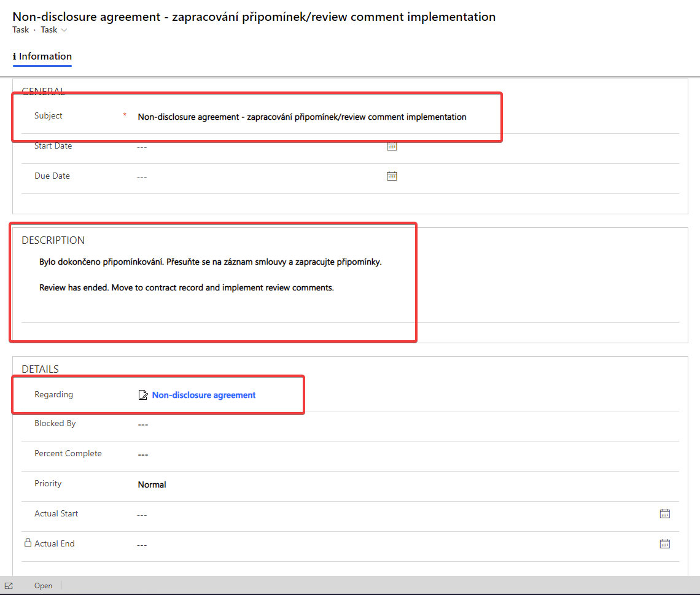Edit the Subject field text
Screen dimensions: 700x595
pos(301,117)
